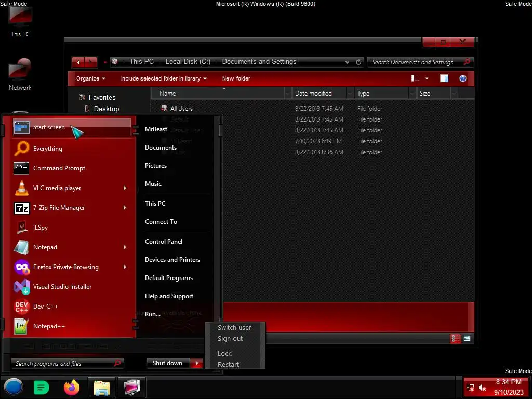
Task: Click Connect To in start menu
Action: click(161, 222)
